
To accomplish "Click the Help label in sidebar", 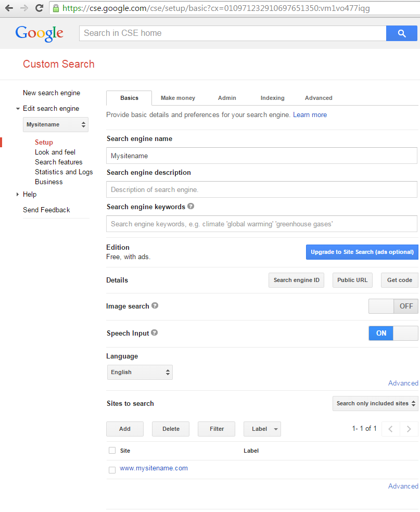I will (x=30, y=194).
